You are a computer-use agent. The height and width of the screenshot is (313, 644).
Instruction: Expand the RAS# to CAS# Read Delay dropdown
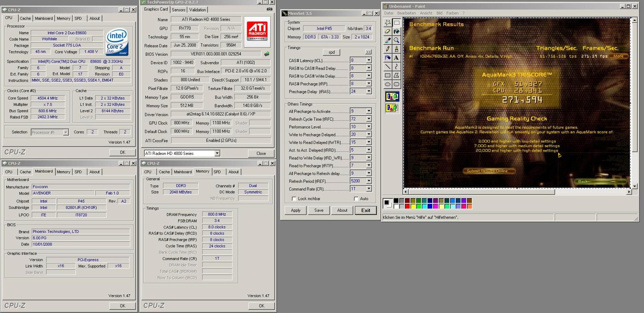coord(369,68)
